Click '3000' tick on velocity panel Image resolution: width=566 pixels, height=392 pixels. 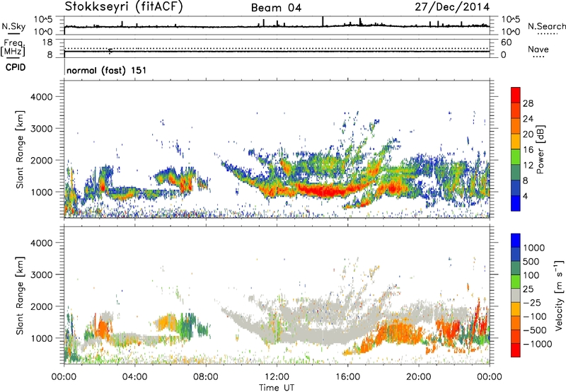pos(41,275)
